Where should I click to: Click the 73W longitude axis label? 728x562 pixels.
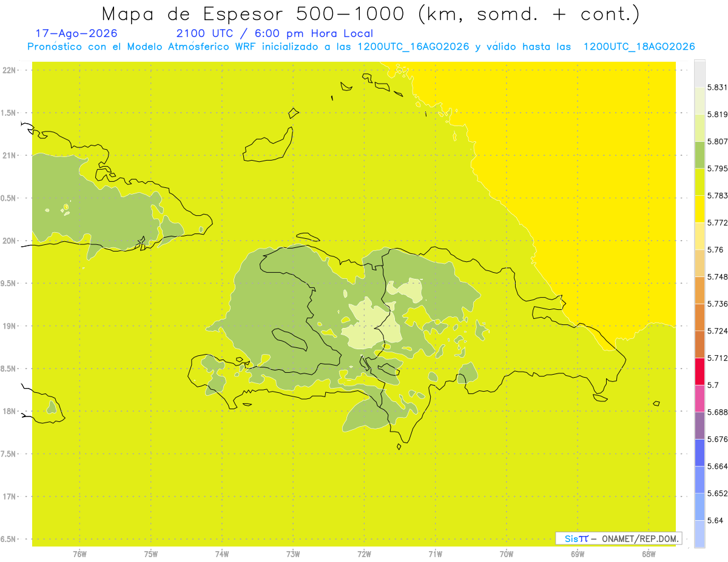coord(293,554)
